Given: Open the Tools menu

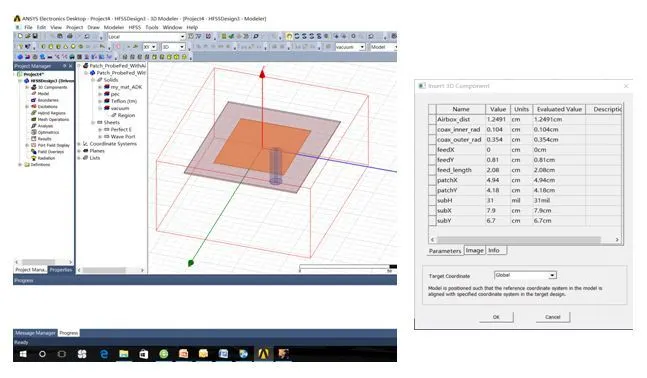Looking at the screenshot, I should (152, 27).
